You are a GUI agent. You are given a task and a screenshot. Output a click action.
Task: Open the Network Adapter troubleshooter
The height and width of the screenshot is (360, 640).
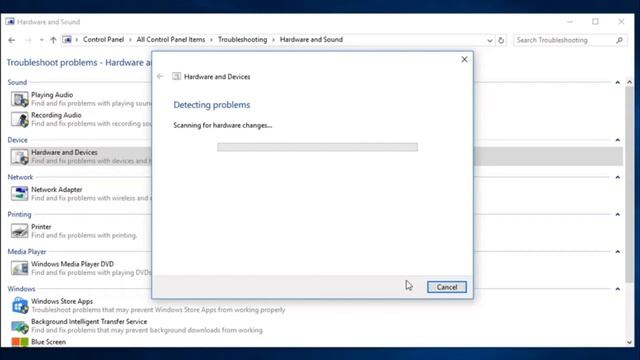[x=56, y=189]
